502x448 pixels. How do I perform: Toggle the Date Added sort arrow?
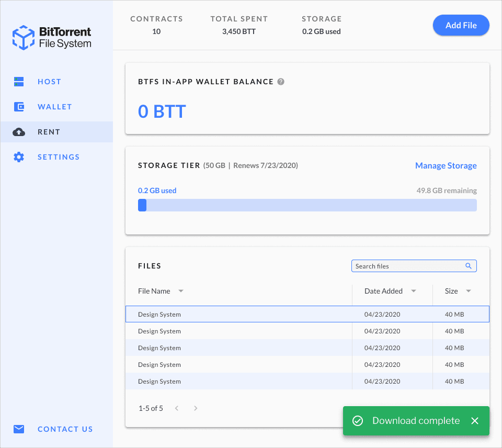(x=413, y=291)
